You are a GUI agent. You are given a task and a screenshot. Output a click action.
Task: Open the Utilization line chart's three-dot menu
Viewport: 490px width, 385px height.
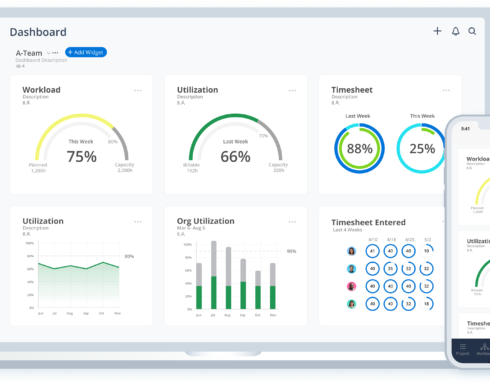pos(138,222)
